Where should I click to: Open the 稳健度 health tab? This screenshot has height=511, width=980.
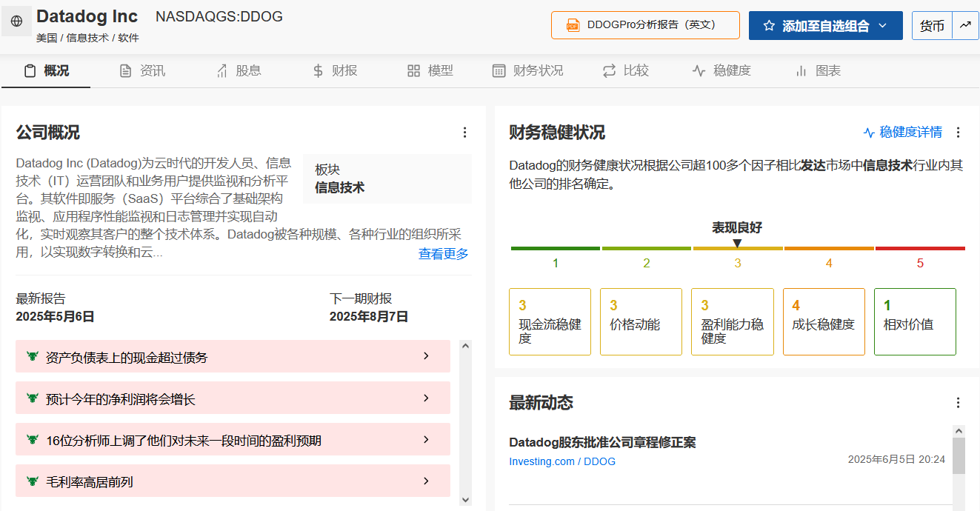[721, 71]
